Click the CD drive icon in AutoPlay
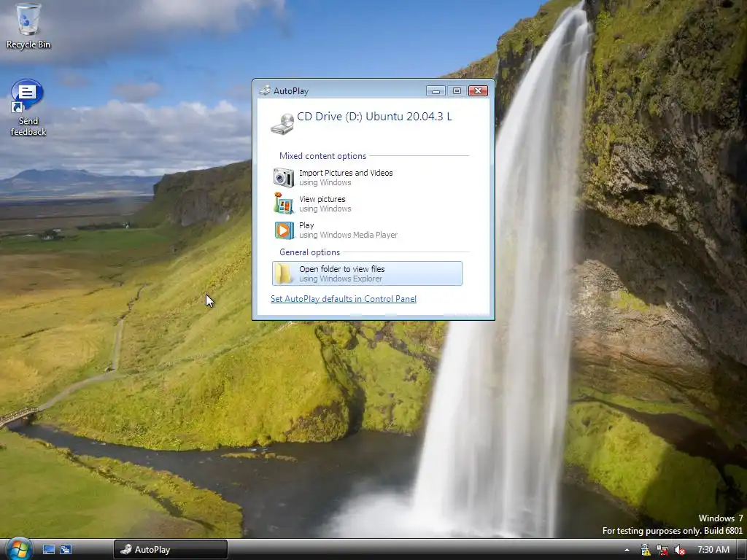The width and height of the screenshot is (747, 560). [x=282, y=124]
